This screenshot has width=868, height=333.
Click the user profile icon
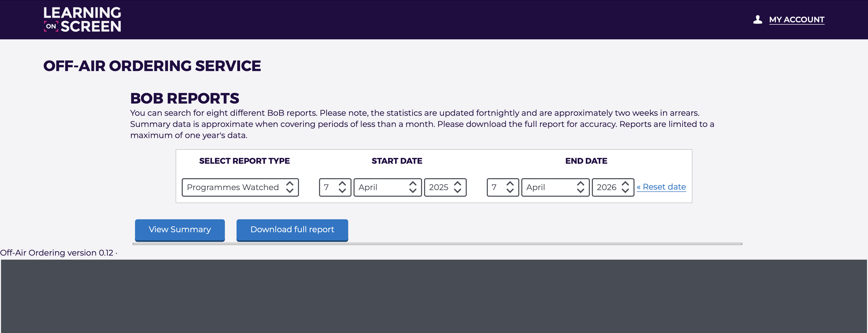(758, 20)
